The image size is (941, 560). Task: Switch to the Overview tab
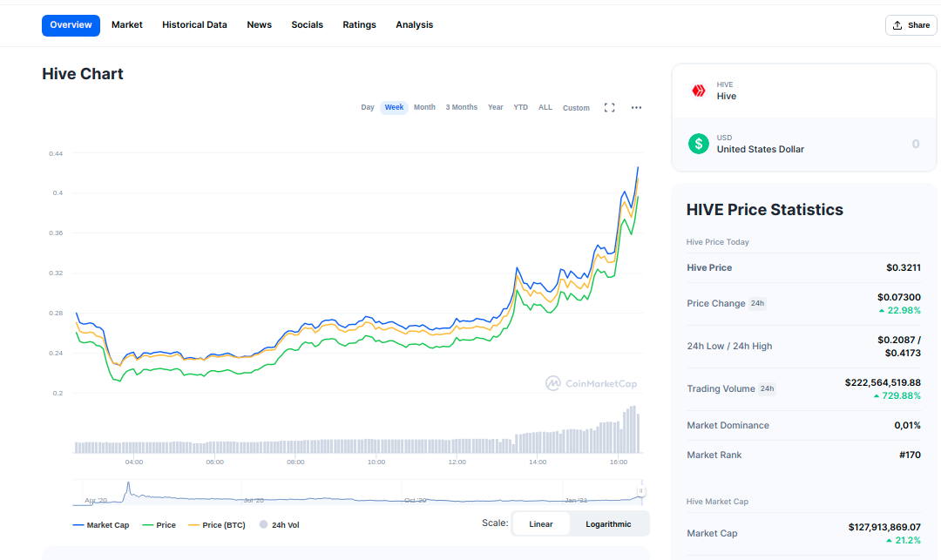pyautogui.click(x=71, y=25)
